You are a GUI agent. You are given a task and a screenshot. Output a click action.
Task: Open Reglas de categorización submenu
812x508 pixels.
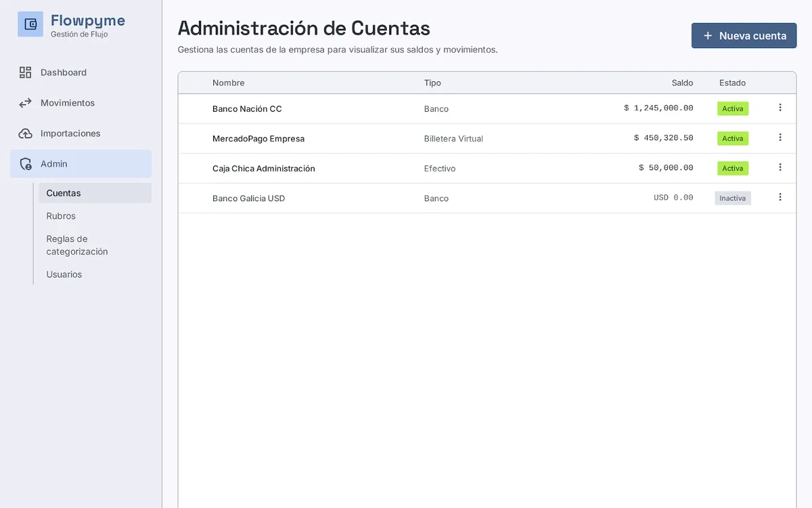pos(95,245)
